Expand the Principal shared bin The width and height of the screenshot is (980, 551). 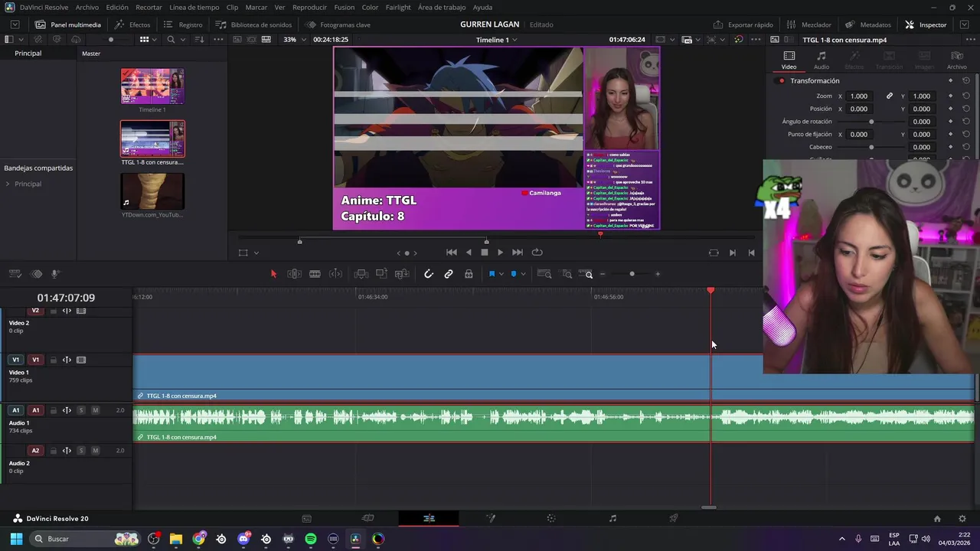click(x=8, y=184)
